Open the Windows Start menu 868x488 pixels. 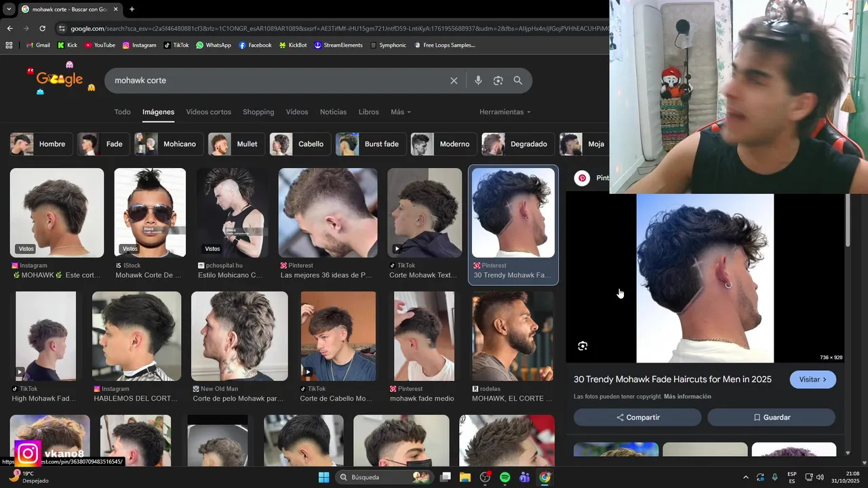pyautogui.click(x=324, y=477)
